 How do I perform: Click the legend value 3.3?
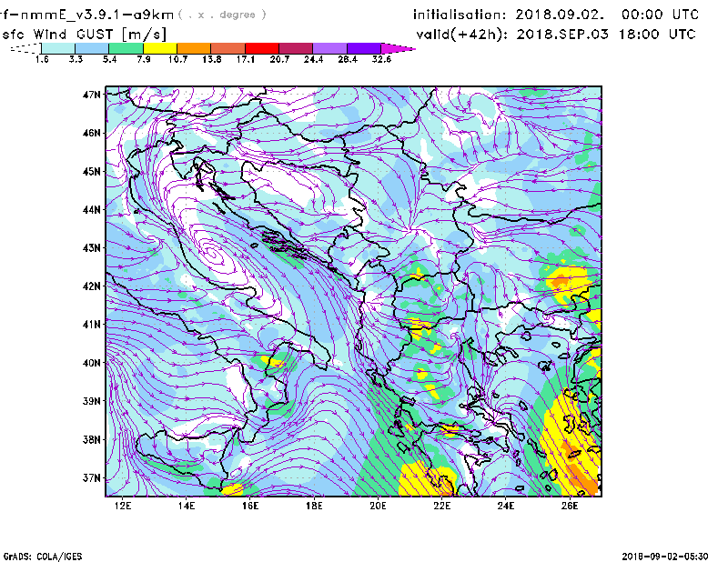click(76, 59)
